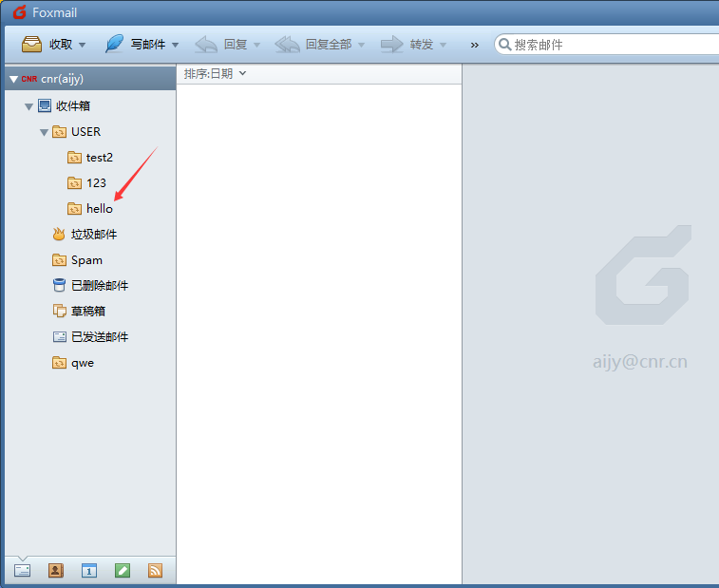This screenshot has height=588, width=719.
Task: Open the test2 folder
Action: (x=100, y=158)
